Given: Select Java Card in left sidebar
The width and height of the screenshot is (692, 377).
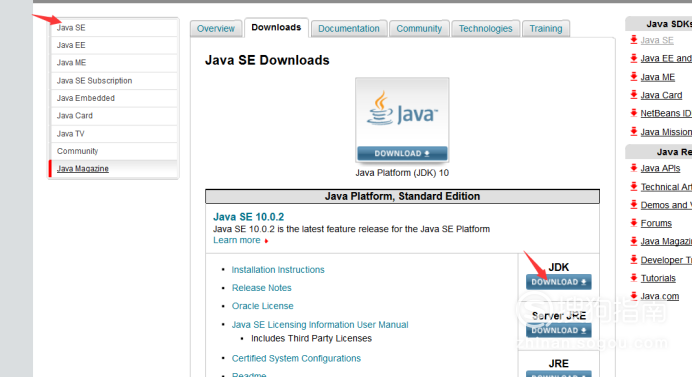Looking at the screenshot, I should (x=114, y=116).
